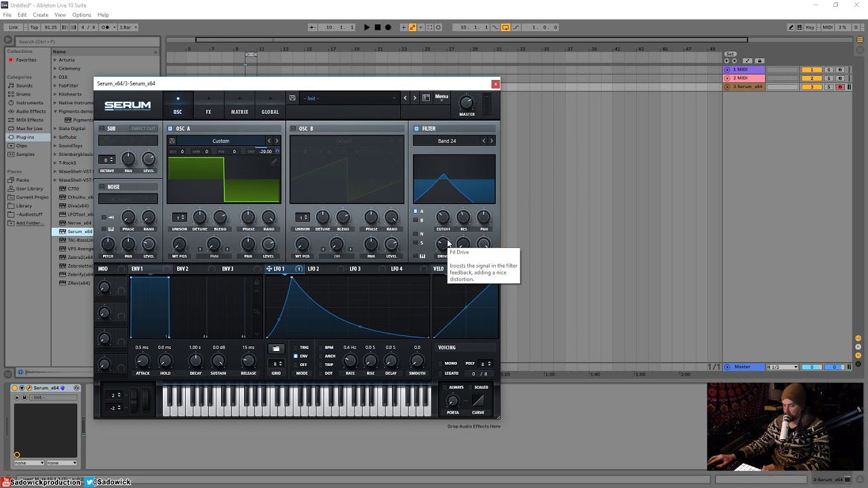868x488 pixels.
Task: Open Ableton quantization 1 Bar dropdown
Action: point(128,27)
